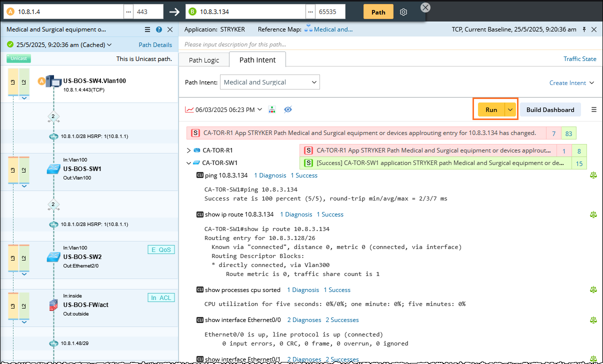
Task: Open hamburger menu in Medical and Surgical panel
Action: (x=147, y=30)
